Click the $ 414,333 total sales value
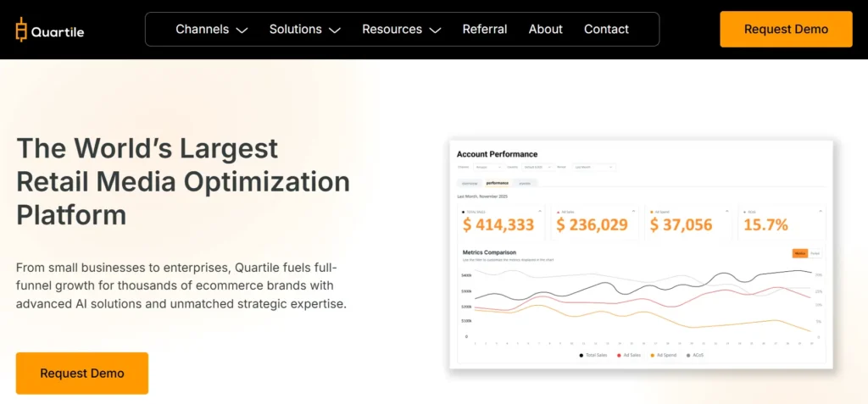Screen dimensions: 868x404 [x=498, y=224]
